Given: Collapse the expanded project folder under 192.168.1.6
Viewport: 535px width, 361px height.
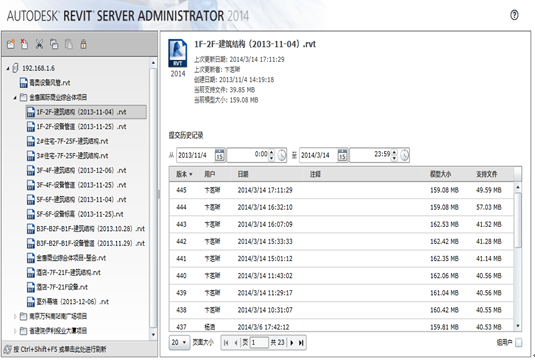Looking at the screenshot, I should click(x=15, y=98).
